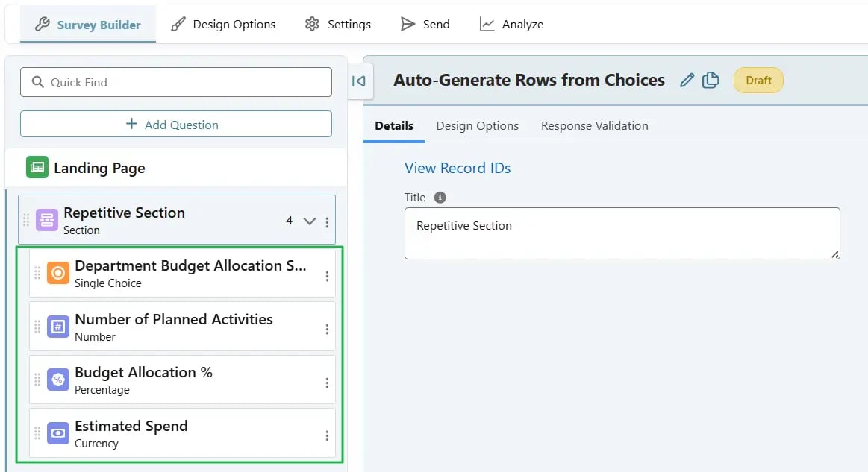Copy the survey using duplicate icon
Image resolution: width=868 pixels, height=472 pixels.
711,81
